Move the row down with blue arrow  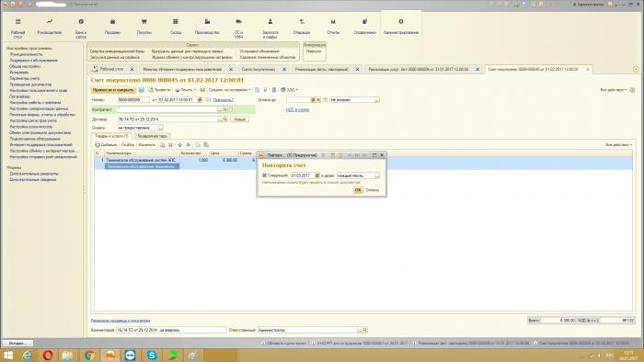[x=188, y=145]
